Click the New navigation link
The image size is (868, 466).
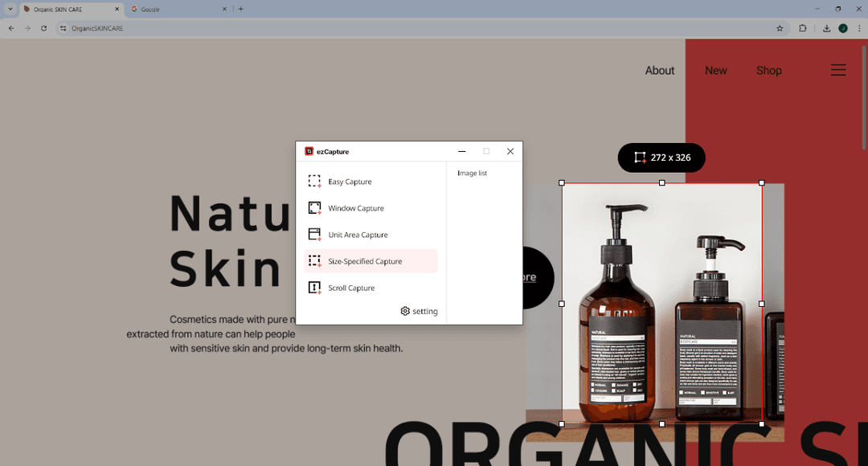tap(715, 71)
